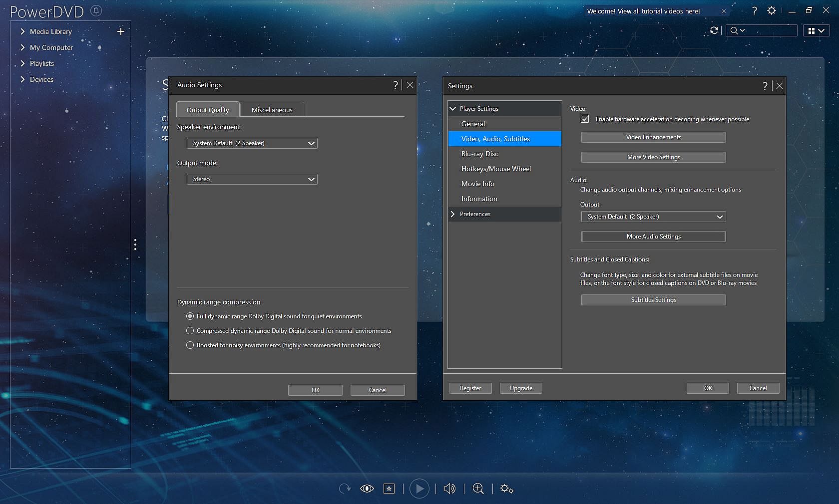Viewport: 839px width, 504px height.
Task: Click the TrueTheater eye icon
Action: pyautogui.click(x=367, y=489)
